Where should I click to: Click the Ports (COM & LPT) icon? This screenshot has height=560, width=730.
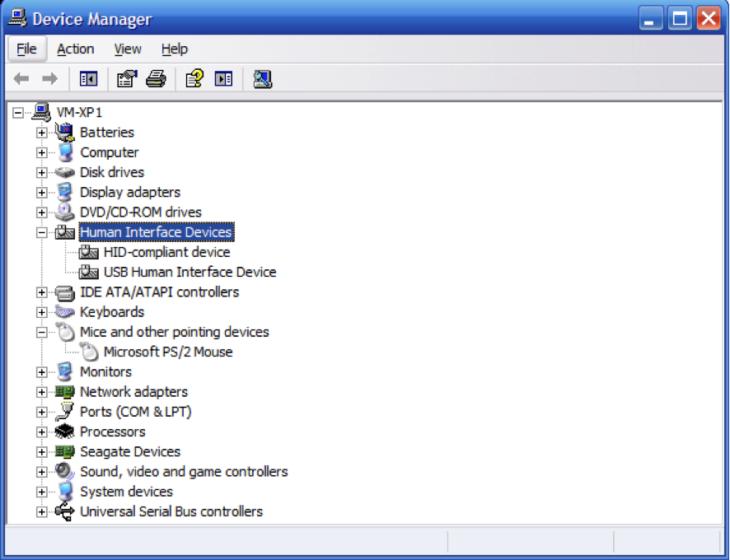(x=65, y=412)
